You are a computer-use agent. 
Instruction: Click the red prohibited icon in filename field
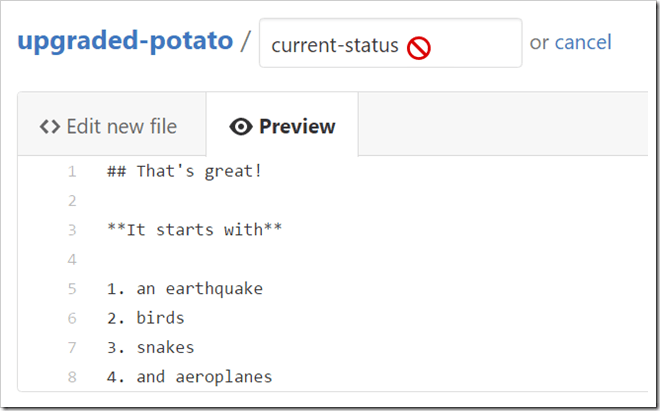419,46
